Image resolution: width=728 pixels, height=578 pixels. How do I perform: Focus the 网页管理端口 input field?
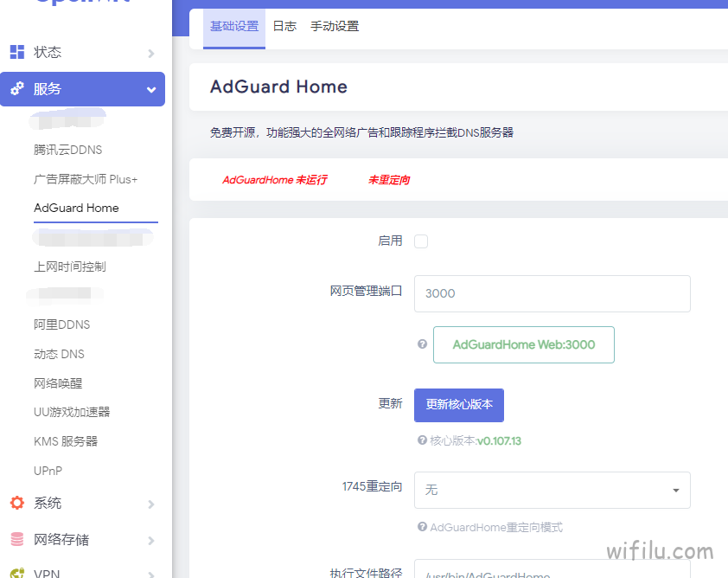coord(552,293)
